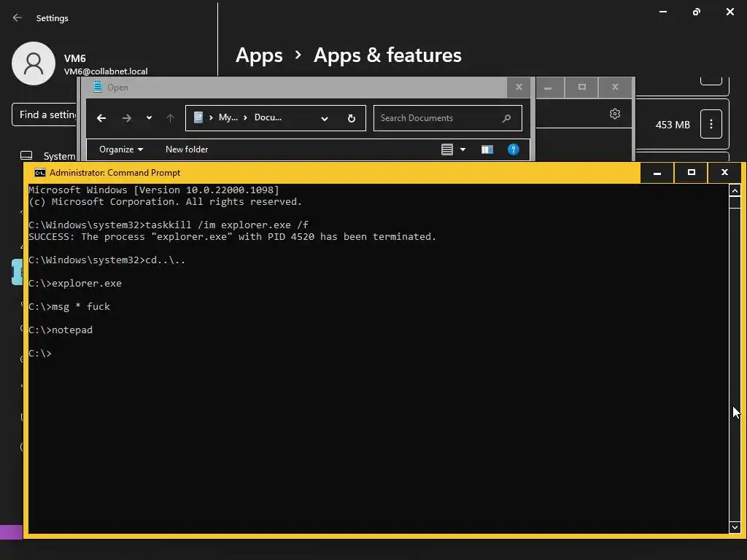
Task: Open System in the Settings sidebar
Action: point(47,156)
